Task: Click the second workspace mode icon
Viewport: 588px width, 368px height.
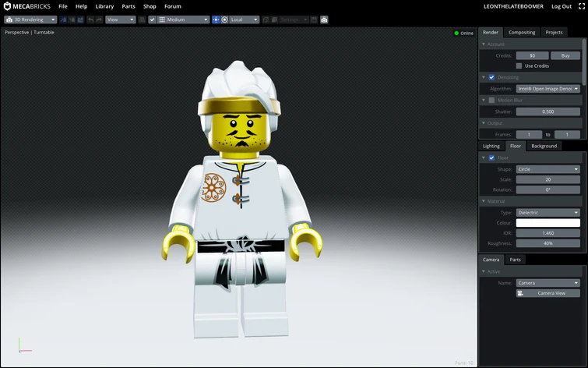Action: pos(72,19)
